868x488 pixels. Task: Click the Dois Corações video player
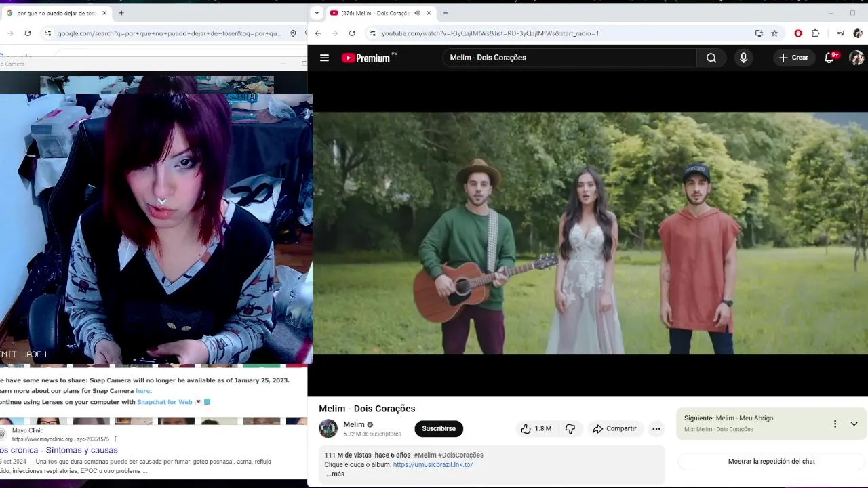pyautogui.click(x=588, y=233)
